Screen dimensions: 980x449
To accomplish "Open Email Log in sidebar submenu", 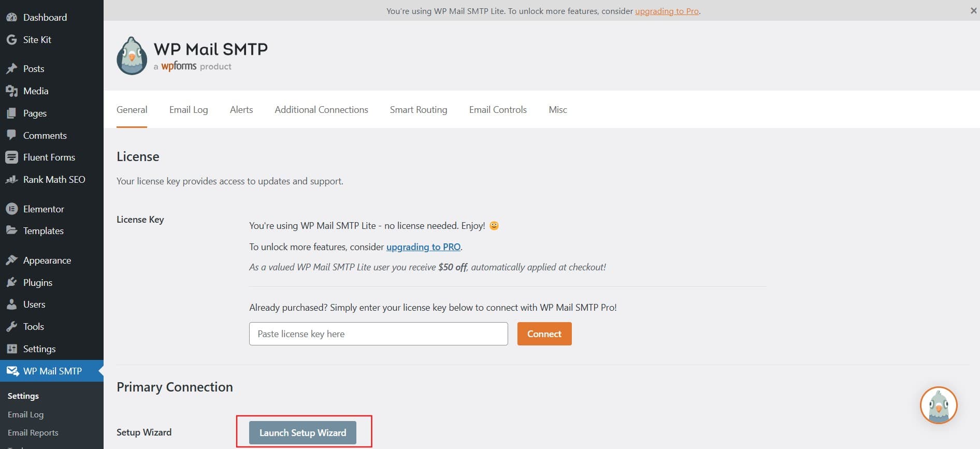I will pos(25,414).
